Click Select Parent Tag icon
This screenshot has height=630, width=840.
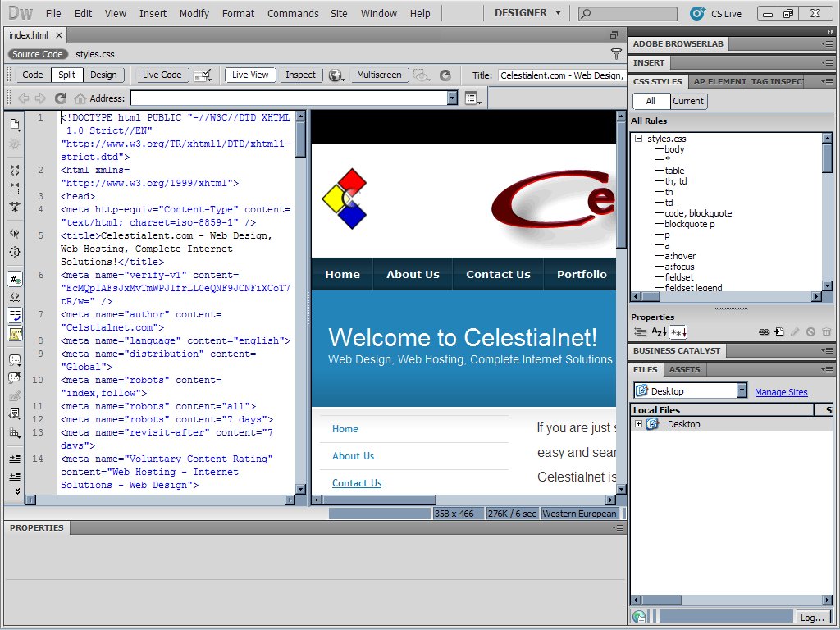click(x=15, y=233)
